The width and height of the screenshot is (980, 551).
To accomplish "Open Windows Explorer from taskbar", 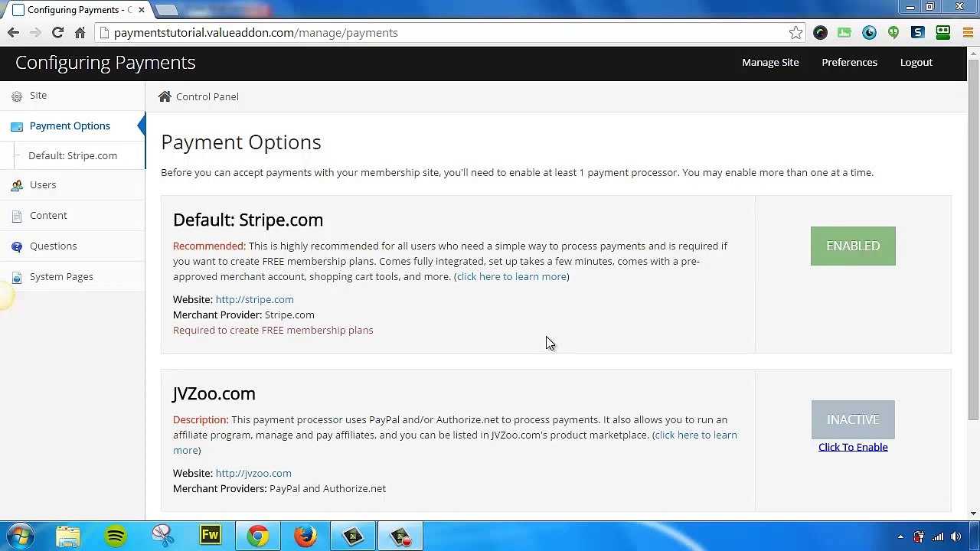I will pyautogui.click(x=68, y=536).
